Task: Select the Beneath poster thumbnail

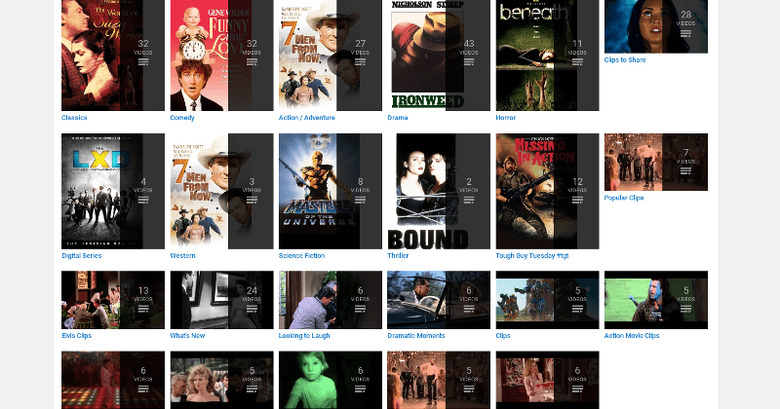Action: [x=547, y=55]
